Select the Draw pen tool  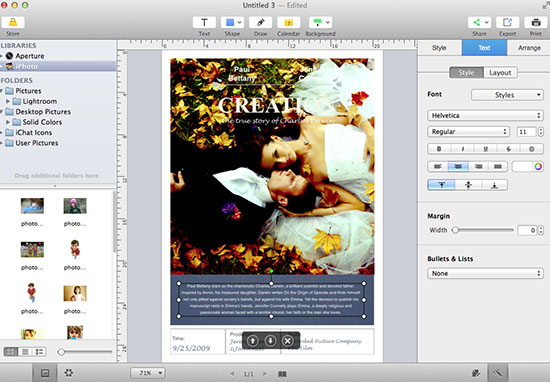pyautogui.click(x=260, y=22)
